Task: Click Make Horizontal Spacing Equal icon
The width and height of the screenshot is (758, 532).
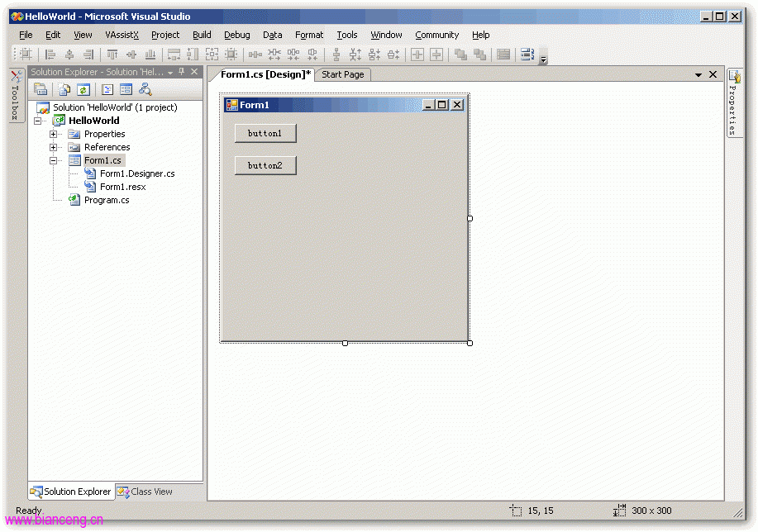Action: click(255, 55)
